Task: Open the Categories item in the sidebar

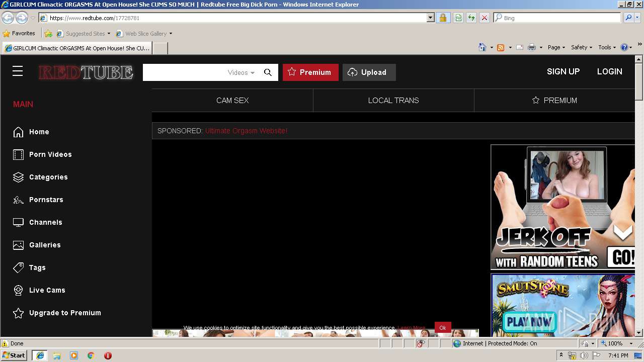Action: pyautogui.click(x=40, y=177)
